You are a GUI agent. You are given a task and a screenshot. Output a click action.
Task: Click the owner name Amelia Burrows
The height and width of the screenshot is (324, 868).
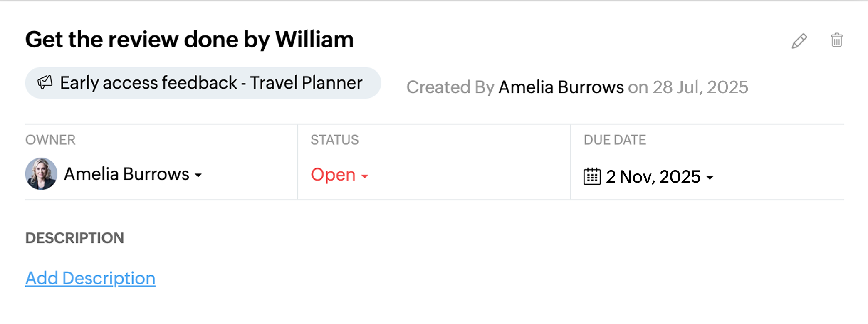[126, 174]
